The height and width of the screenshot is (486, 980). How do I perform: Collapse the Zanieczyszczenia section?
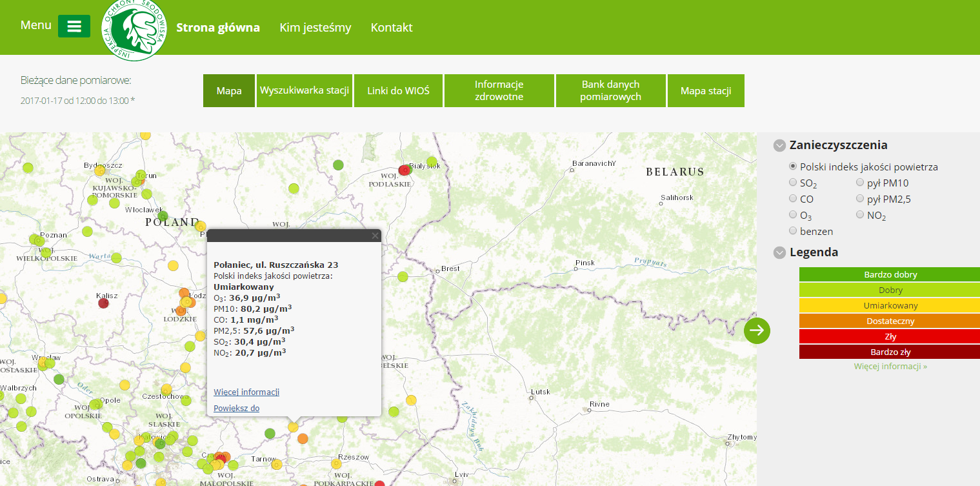coord(779,146)
